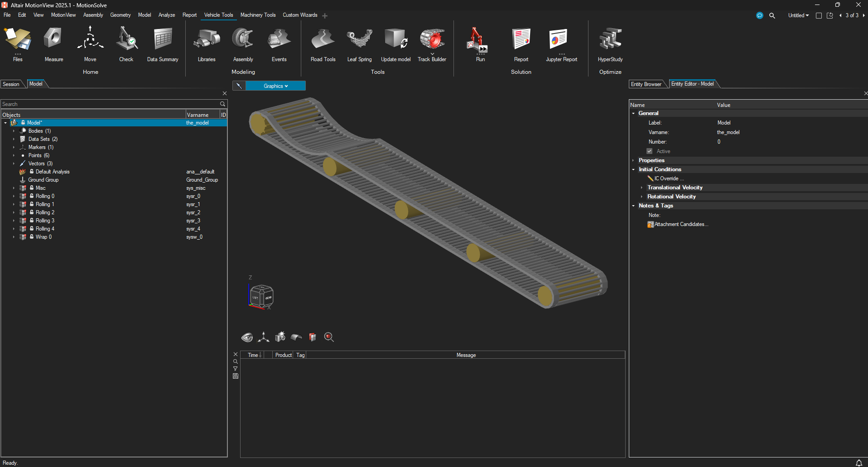Collapse the General section in Entity Editor
The image size is (868, 467).
(x=633, y=113)
